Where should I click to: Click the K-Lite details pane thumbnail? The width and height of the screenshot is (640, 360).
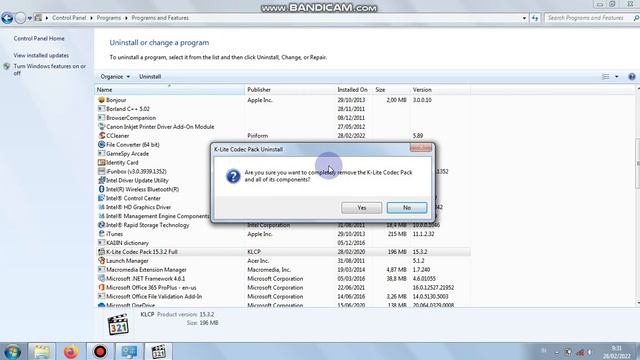click(x=118, y=324)
